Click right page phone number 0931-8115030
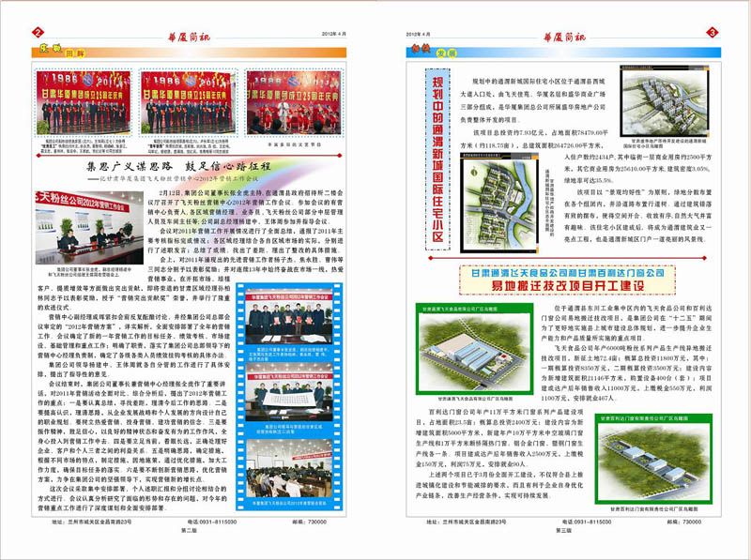 click(588, 522)
